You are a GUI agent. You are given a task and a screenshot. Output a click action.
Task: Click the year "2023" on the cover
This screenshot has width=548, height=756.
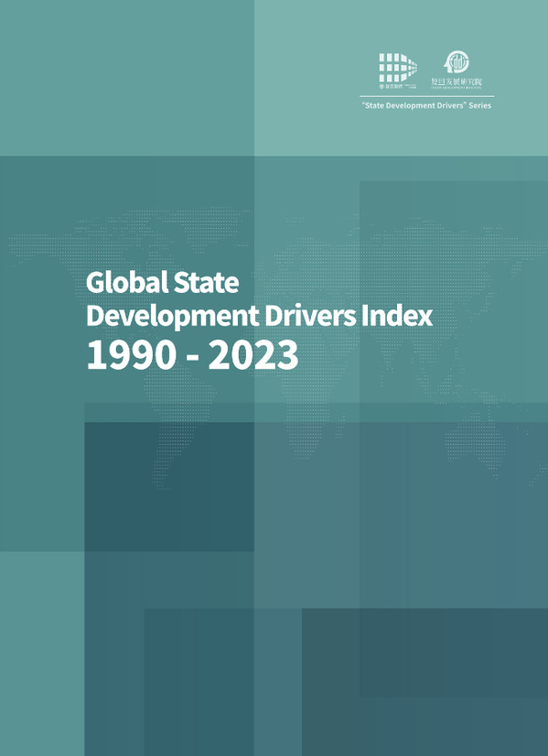click(x=253, y=356)
